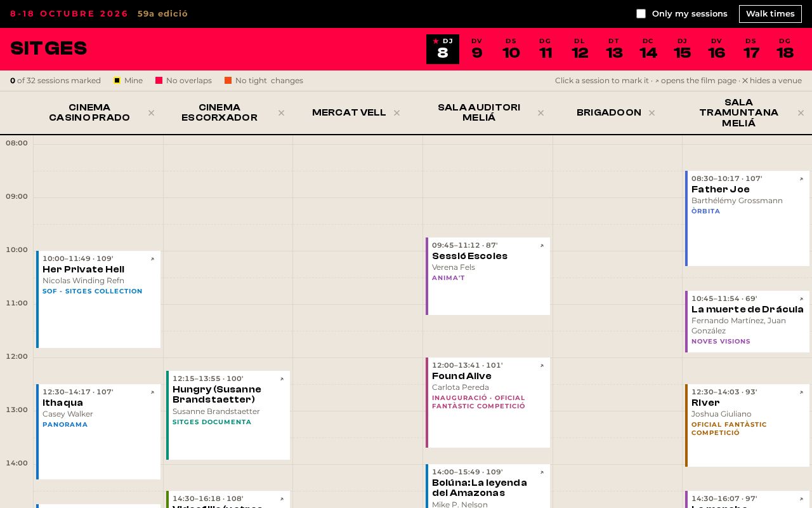Open film page arrow for Bolúna
The width and height of the screenshot is (812, 508).
click(542, 472)
